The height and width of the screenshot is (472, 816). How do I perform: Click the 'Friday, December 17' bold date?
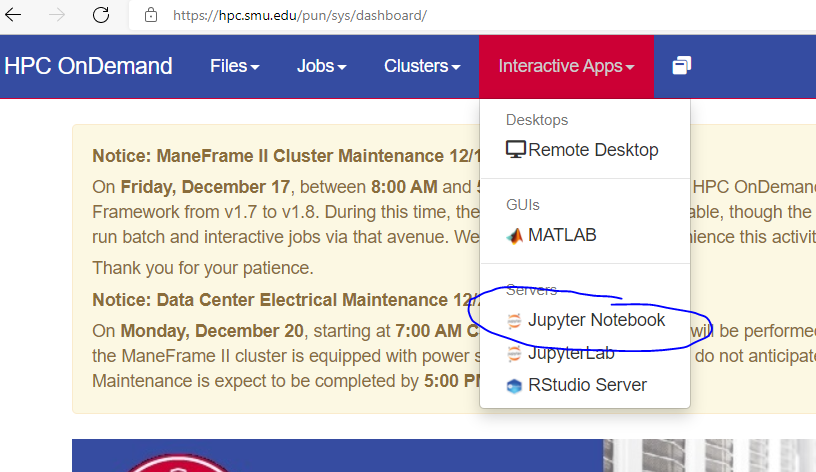point(205,187)
